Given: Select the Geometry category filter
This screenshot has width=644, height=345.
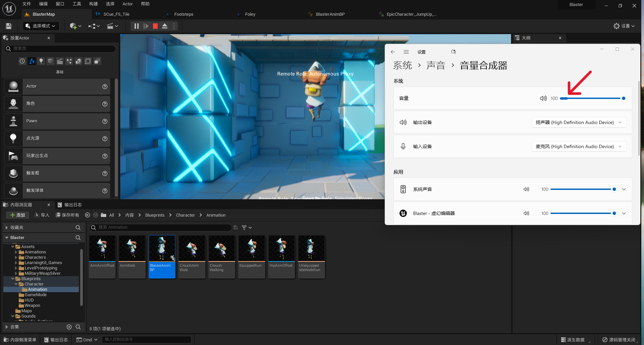Looking at the screenshot, I should click(78, 61).
